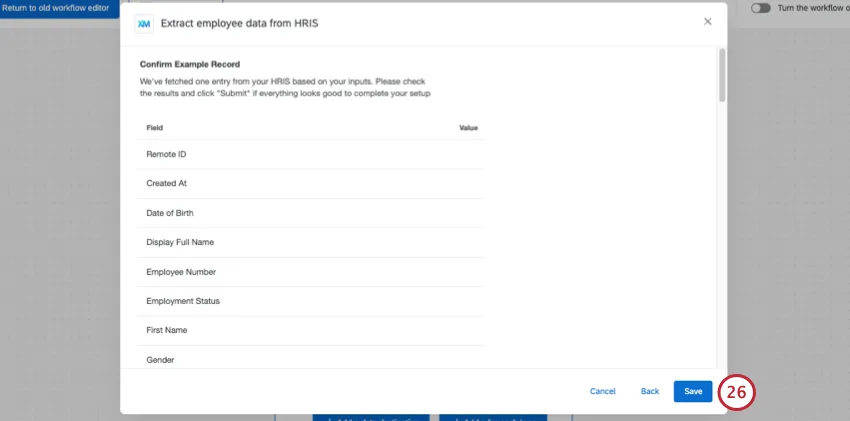The width and height of the screenshot is (850, 421).
Task: Return to old workflow editor
Action: (59, 9)
